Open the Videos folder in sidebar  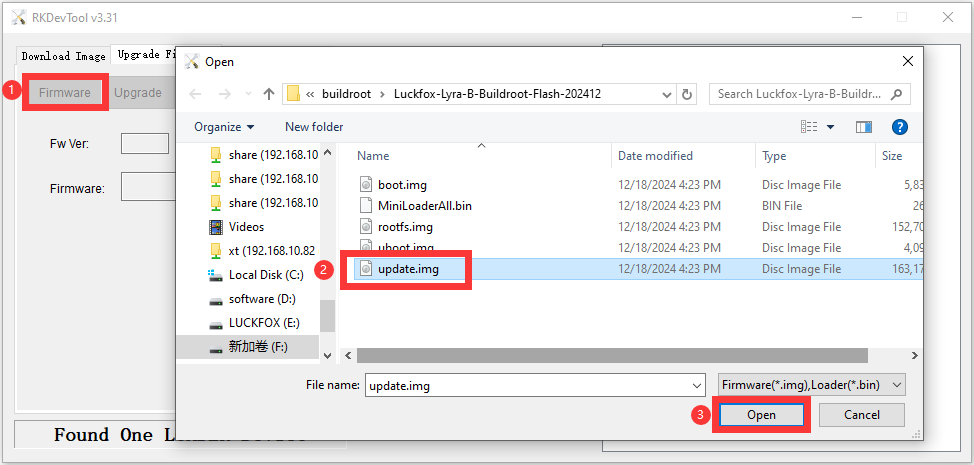pos(246,227)
